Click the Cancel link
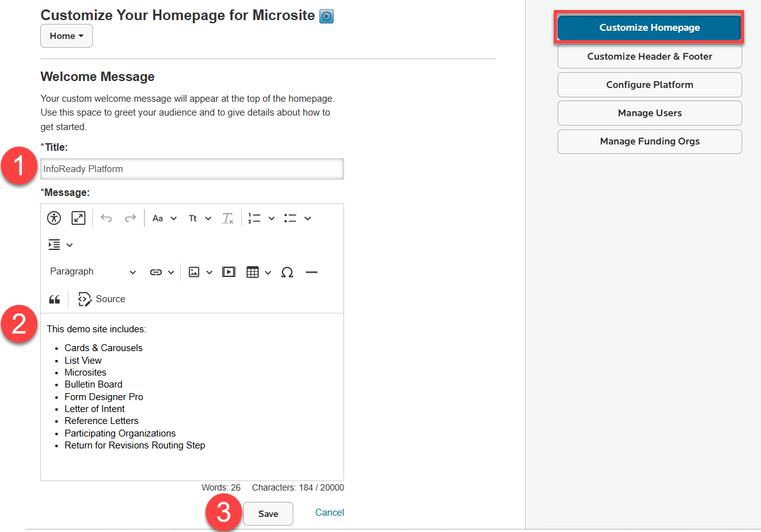Image resolution: width=761 pixels, height=532 pixels. pos(330,513)
